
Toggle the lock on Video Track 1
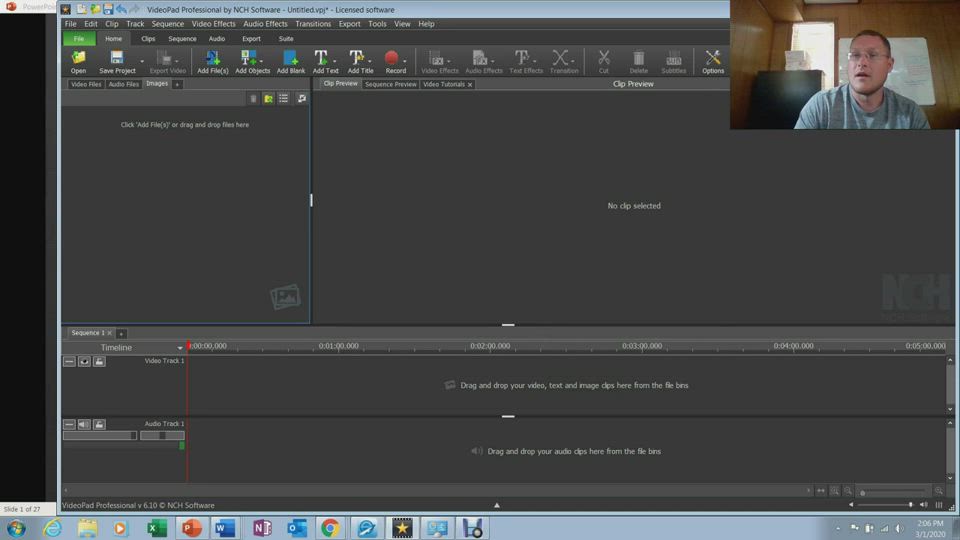(x=99, y=361)
